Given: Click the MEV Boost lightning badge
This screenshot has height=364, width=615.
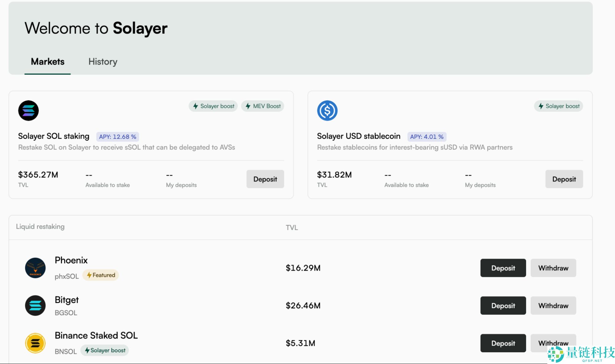Looking at the screenshot, I should click(x=263, y=106).
